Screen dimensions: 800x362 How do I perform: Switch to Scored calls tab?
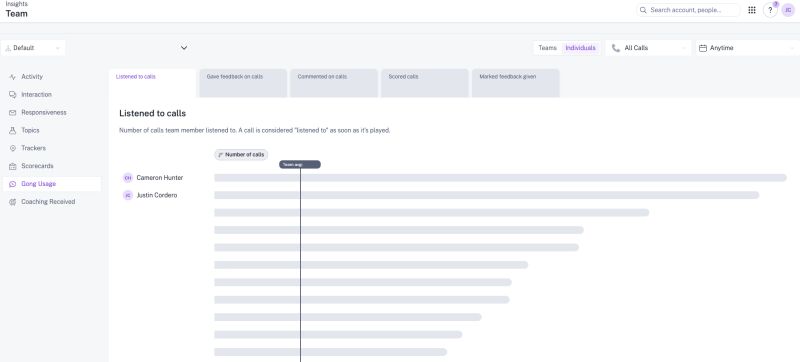pyautogui.click(x=424, y=83)
